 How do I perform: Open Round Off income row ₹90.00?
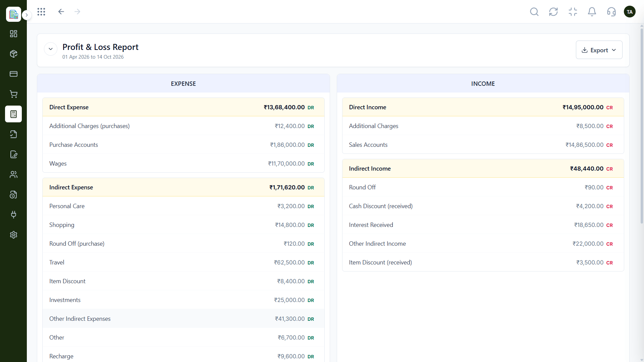(x=483, y=187)
